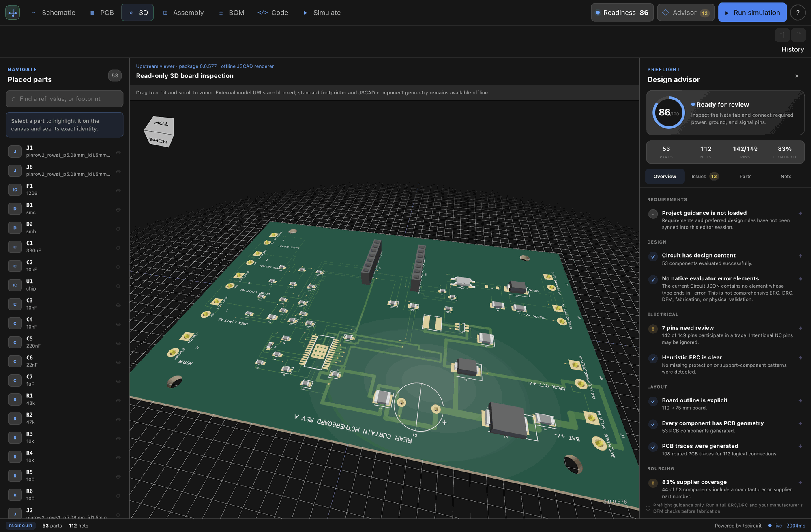This screenshot has height=532, width=811.
Task: Click the 53 placed parts count badge
Action: (x=115, y=75)
